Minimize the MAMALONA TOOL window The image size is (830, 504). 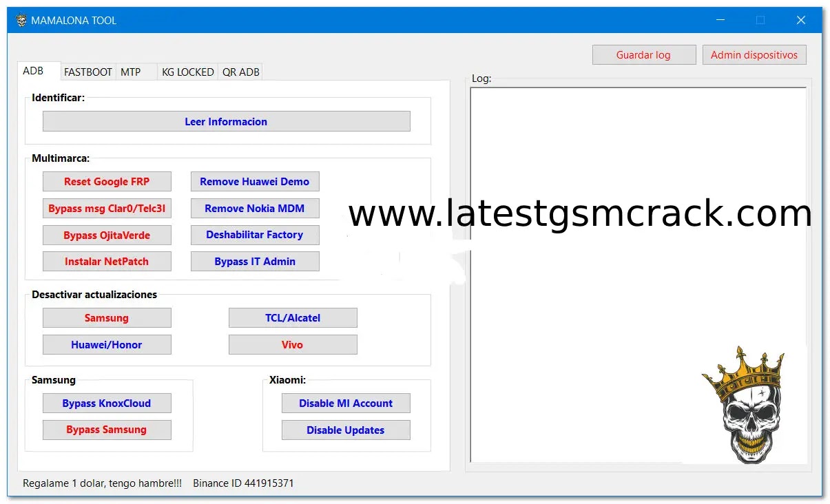pos(720,21)
